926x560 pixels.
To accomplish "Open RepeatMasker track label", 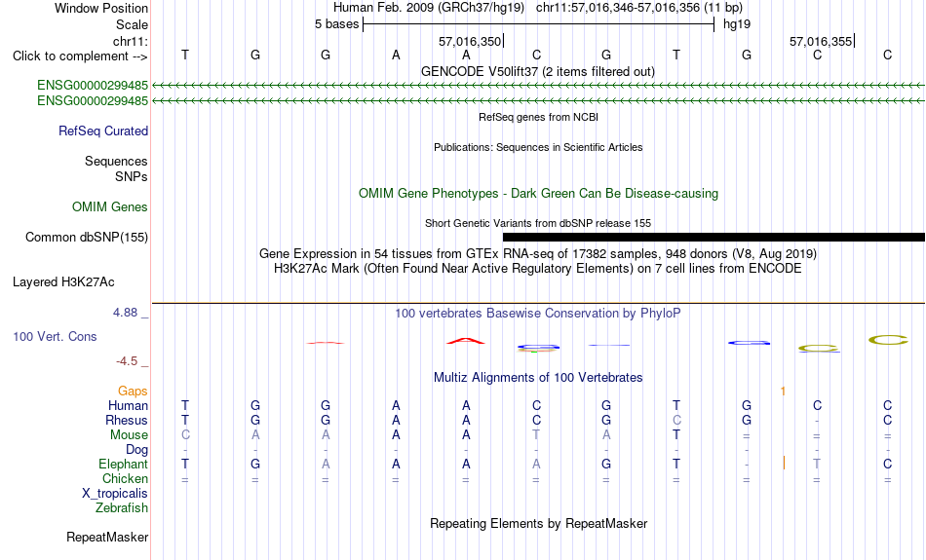I will point(107,537).
